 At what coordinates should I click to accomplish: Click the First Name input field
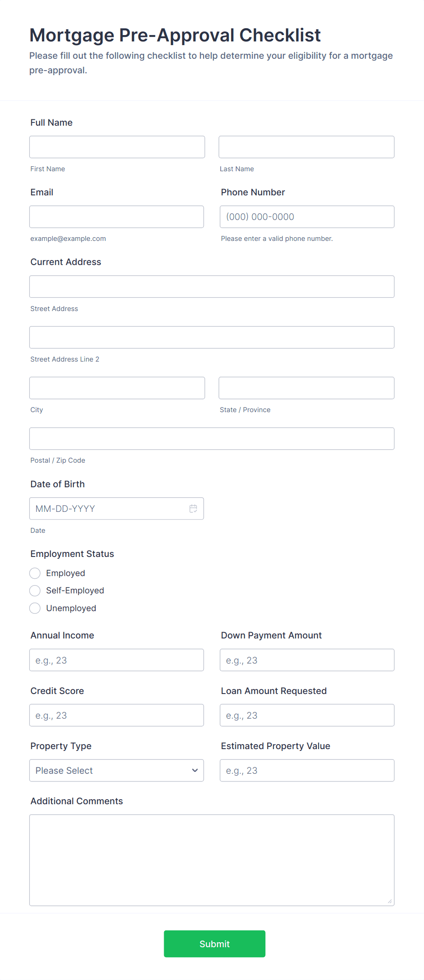pyautogui.click(x=117, y=147)
